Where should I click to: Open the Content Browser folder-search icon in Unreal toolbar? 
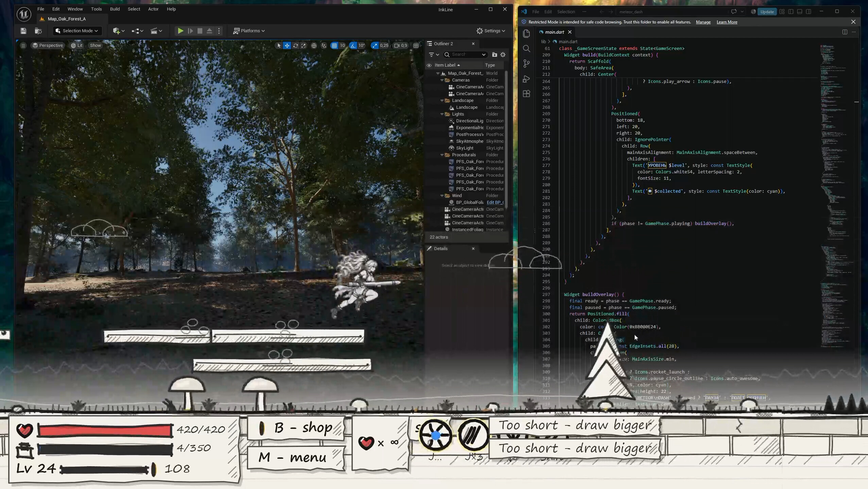(38, 31)
